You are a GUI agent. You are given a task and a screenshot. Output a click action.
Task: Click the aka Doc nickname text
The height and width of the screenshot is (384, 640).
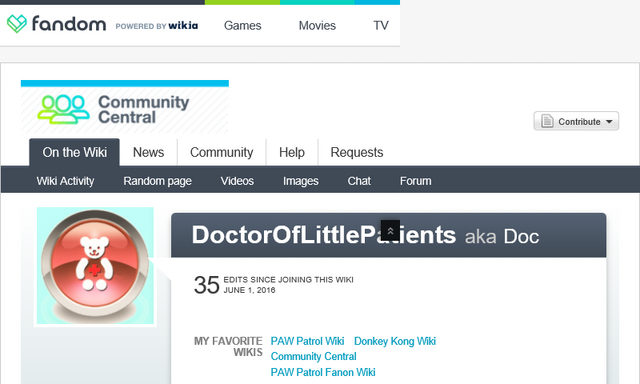(x=502, y=236)
